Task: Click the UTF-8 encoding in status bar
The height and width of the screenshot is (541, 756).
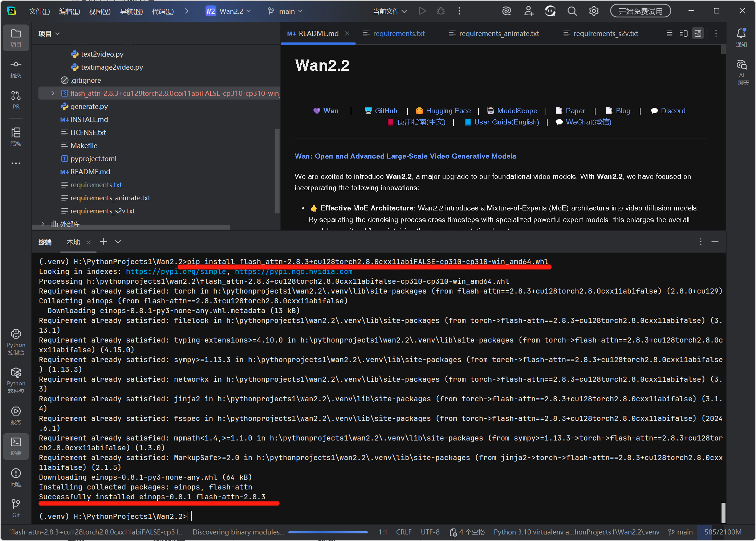Action: click(430, 532)
